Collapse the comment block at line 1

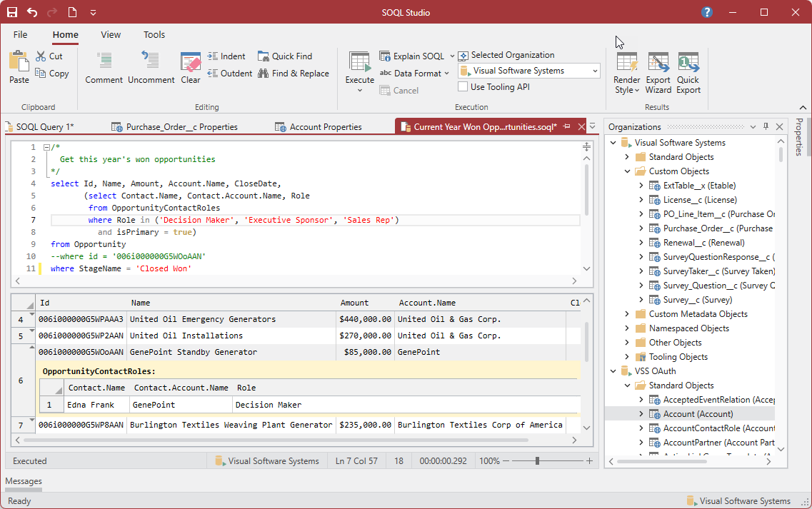click(x=46, y=147)
